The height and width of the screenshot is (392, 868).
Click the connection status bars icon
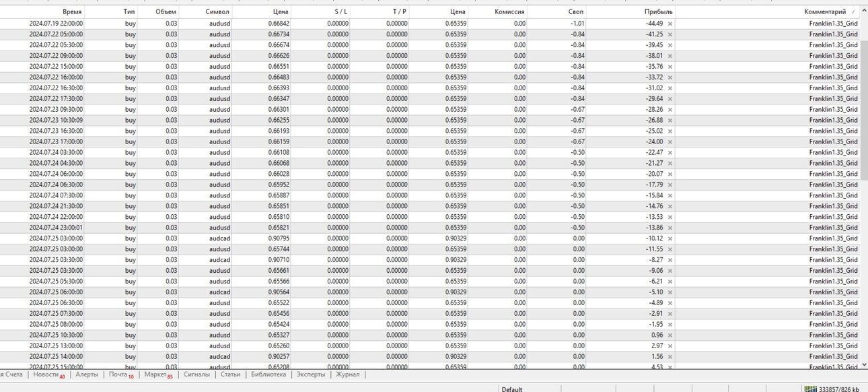810,389
